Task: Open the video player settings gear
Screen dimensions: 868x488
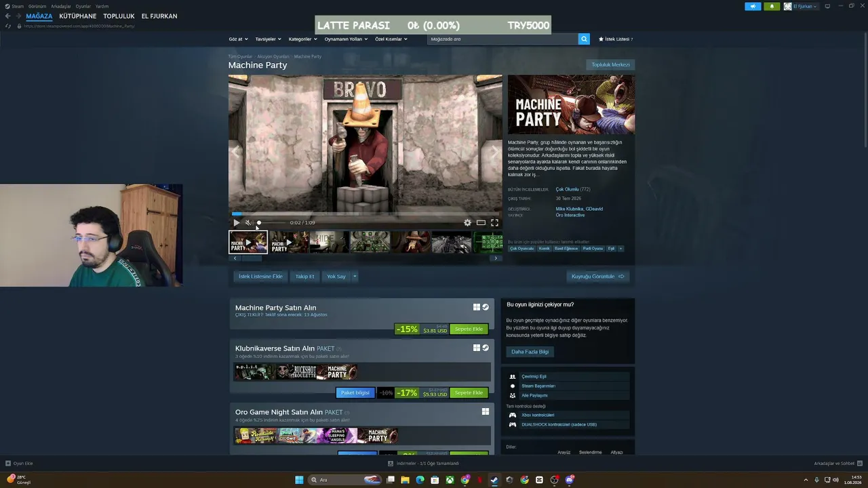Action: 467,222
